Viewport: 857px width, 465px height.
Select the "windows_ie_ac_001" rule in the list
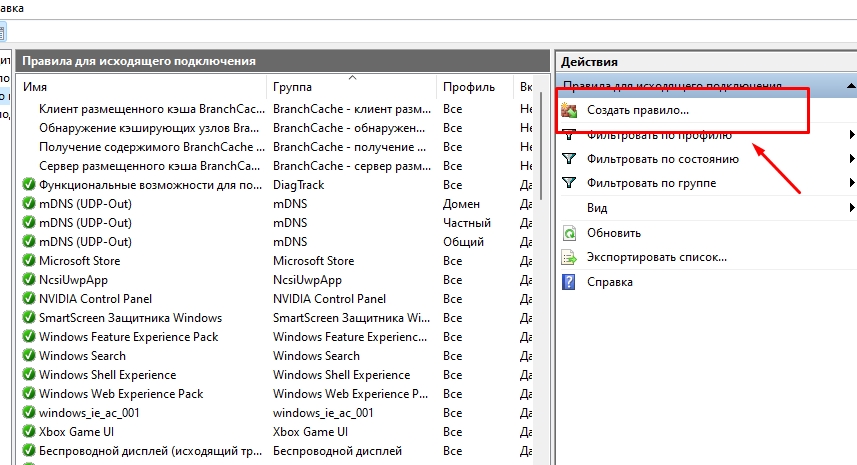pos(89,413)
